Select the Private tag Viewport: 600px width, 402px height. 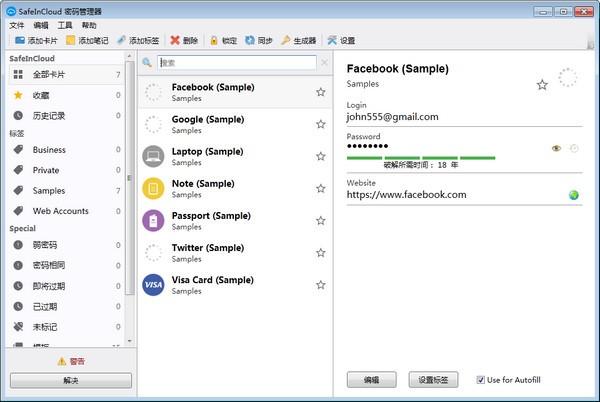pos(65,170)
